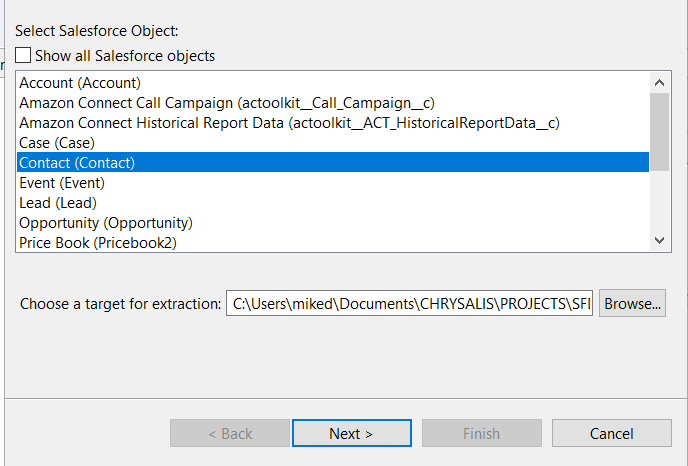Cancel the extraction wizard
688x466 pixels.
612,433
